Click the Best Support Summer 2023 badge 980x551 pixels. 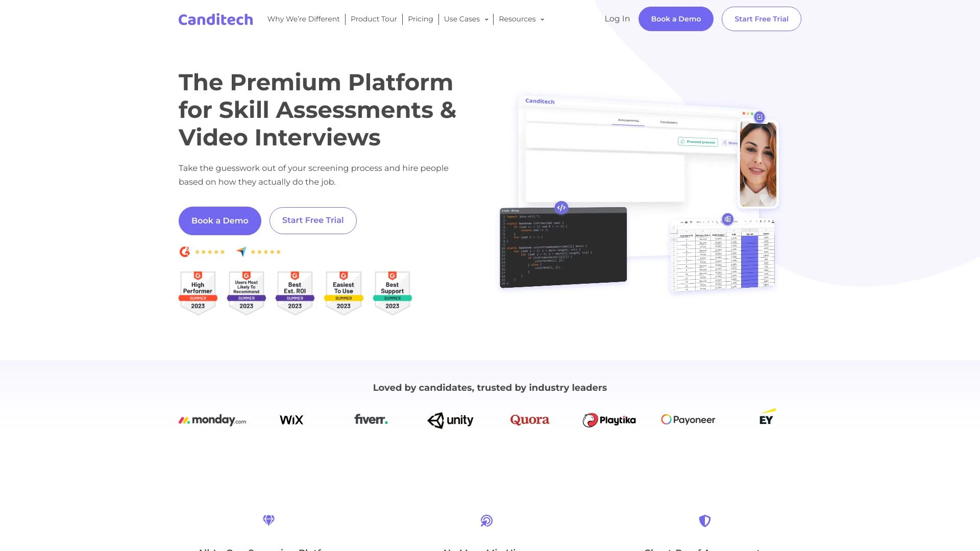click(x=391, y=291)
